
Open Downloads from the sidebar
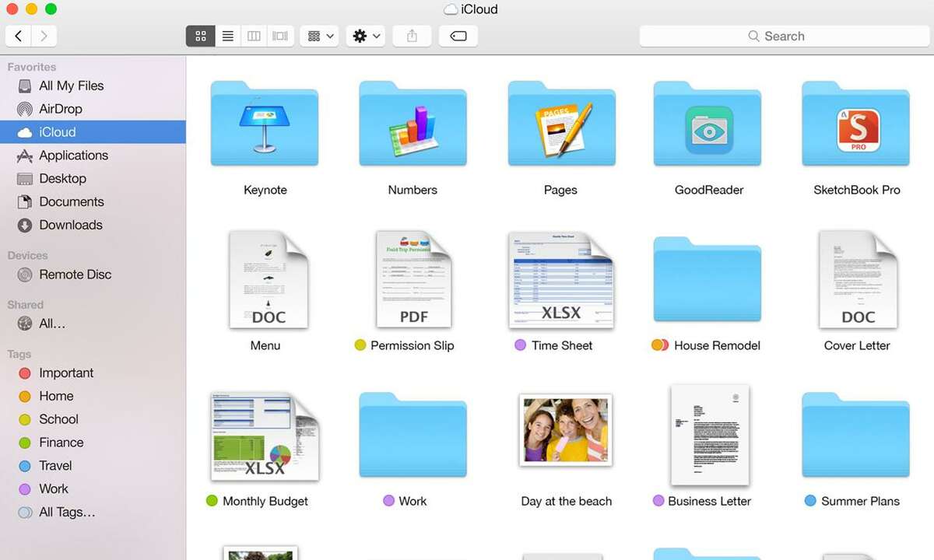coord(93,225)
